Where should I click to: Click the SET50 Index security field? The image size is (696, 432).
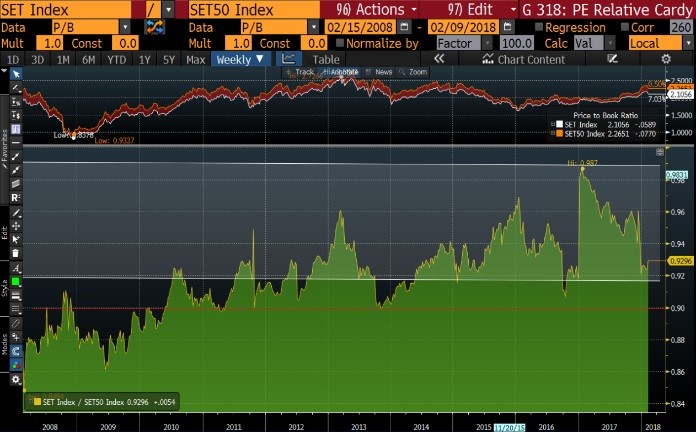tap(254, 9)
